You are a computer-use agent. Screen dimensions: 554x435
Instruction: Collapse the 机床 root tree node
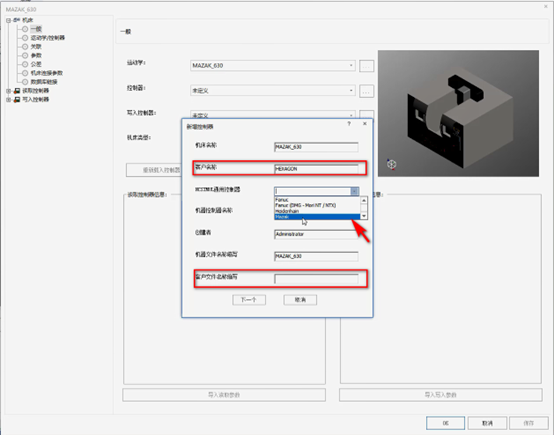[x=8, y=20]
